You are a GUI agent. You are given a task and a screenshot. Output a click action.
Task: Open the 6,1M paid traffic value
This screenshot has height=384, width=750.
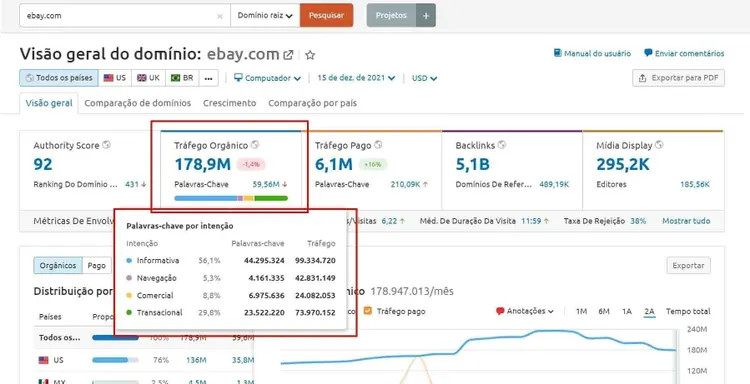click(x=333, y=165)
